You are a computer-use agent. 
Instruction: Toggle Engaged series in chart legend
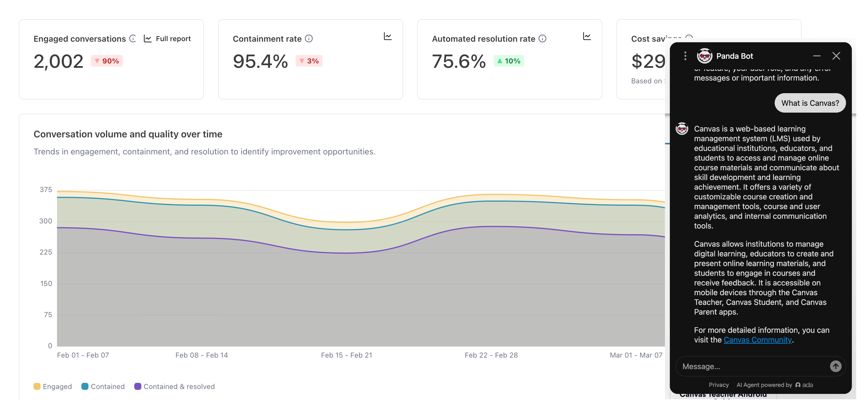click(53, 386)
